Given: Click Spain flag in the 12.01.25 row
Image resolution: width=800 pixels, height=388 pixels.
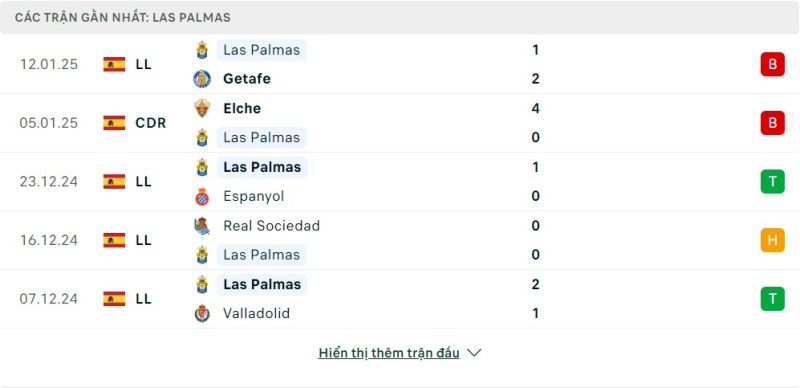Looking at the screenshot, I should tap(114, 64).
